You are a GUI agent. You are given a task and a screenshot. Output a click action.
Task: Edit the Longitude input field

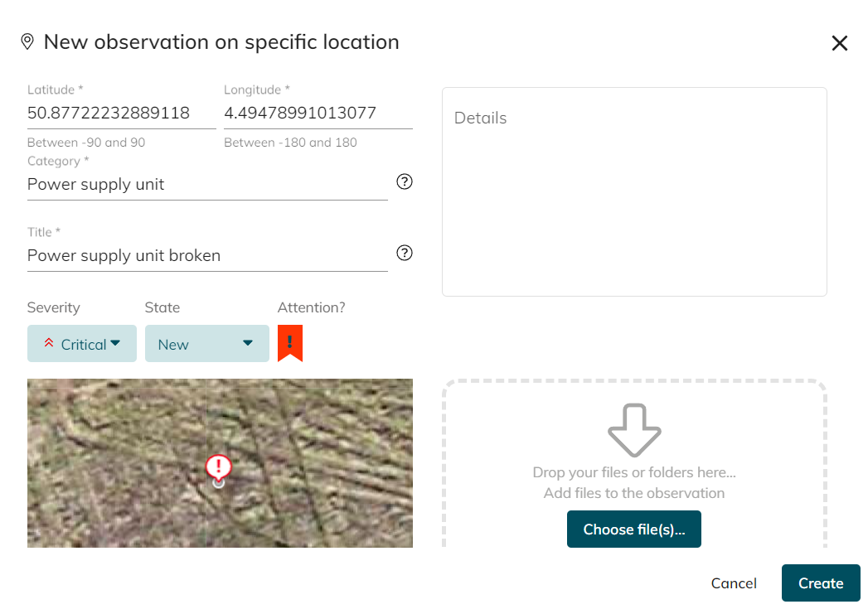tap(318, 113)
